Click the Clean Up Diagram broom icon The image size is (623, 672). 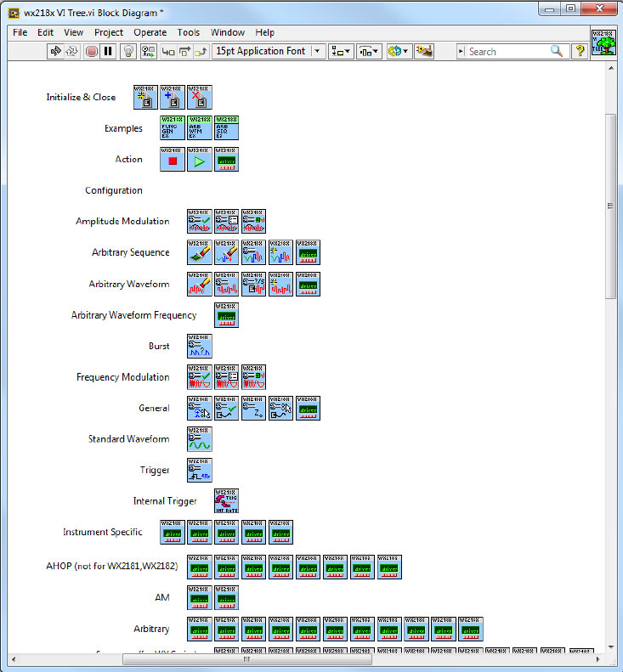pyautogui.click(x=423, y=51)
